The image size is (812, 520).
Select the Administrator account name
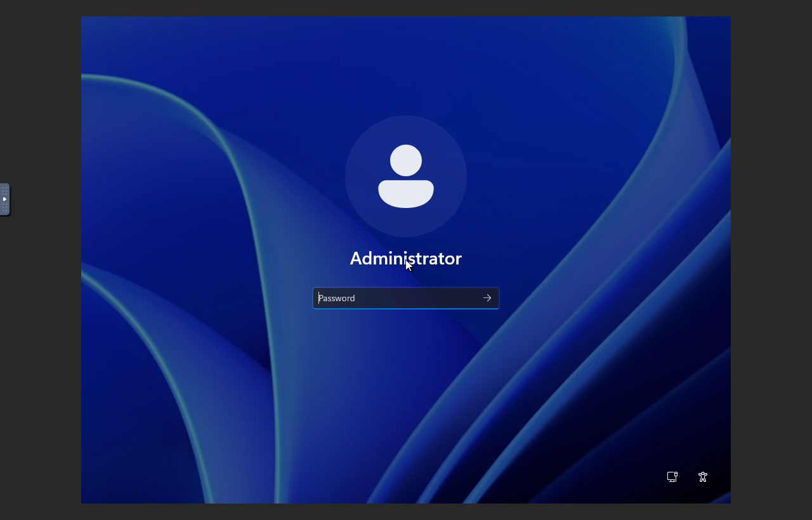(406, 258)
